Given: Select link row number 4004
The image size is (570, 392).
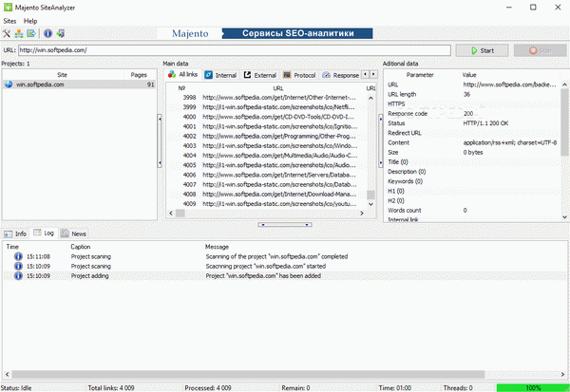Looking at the screenshot, I should (x=266, y=156).
